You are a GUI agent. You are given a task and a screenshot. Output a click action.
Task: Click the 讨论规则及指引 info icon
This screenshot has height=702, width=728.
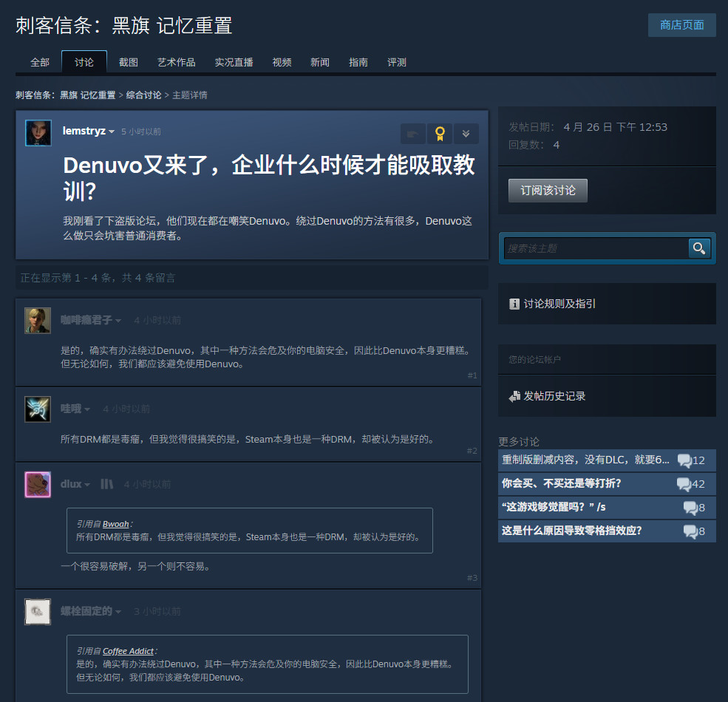coord(514,304)
